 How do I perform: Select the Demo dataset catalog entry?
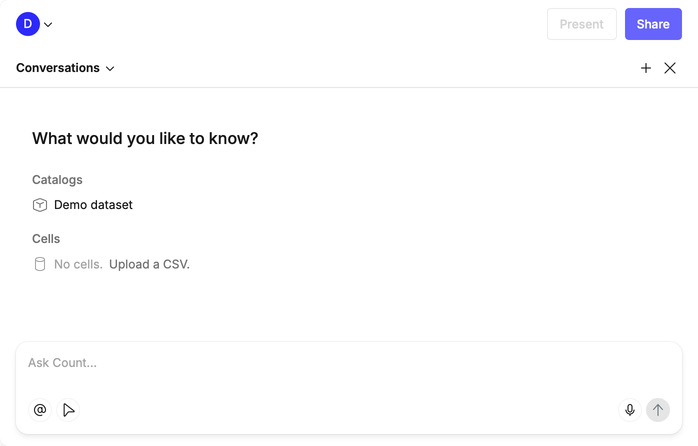coord(93,205)
